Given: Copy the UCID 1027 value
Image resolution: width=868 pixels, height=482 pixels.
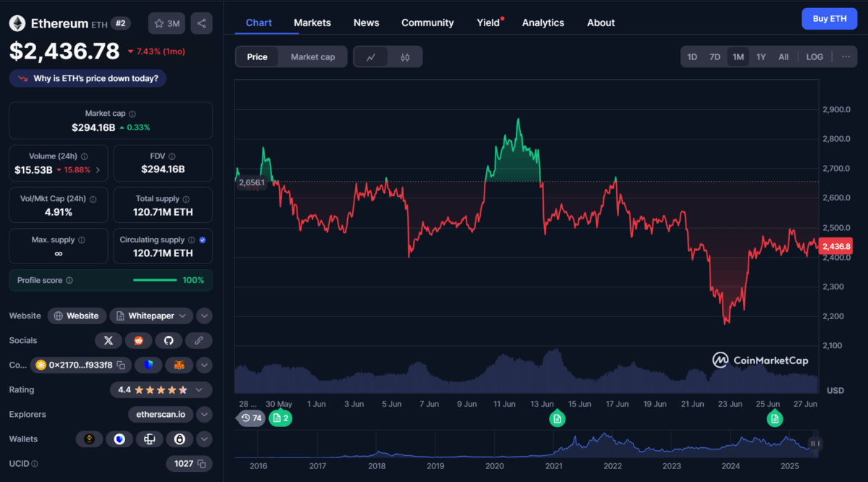Looking at the screenshot, I should [x=202, y=463].
